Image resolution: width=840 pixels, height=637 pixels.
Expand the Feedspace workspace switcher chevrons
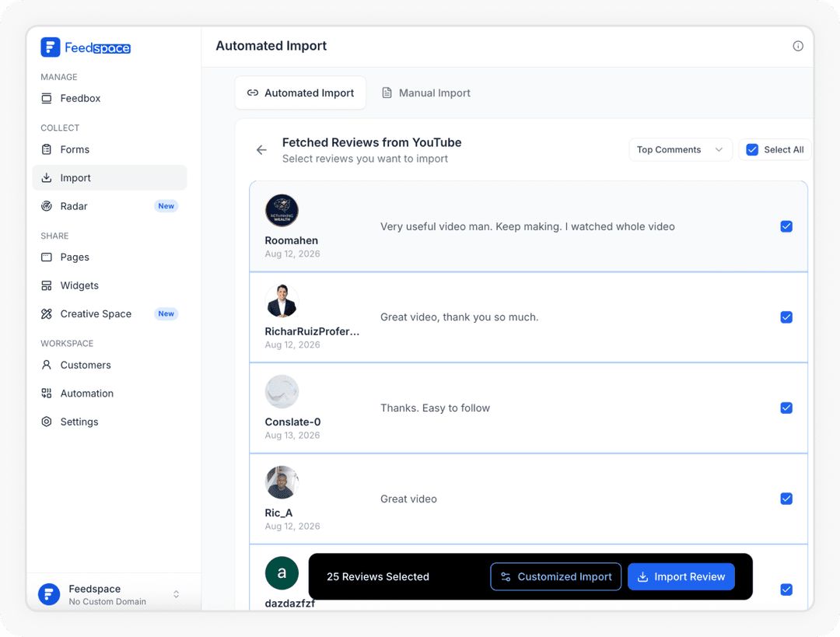point(177,594)
